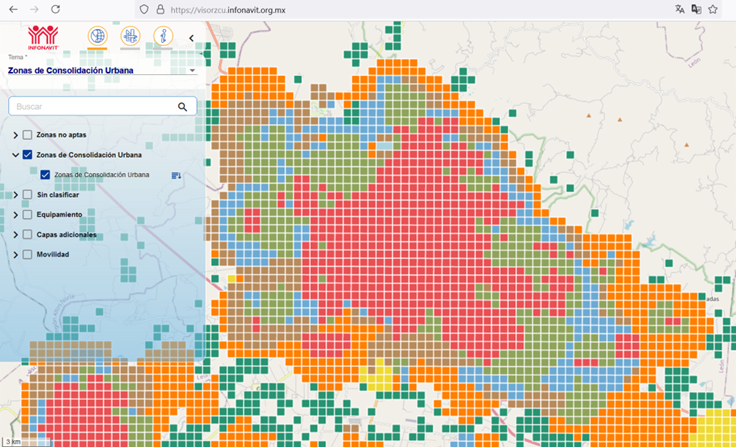
Task: Click the Buscar search field
Action: click(x=102, y=107)
